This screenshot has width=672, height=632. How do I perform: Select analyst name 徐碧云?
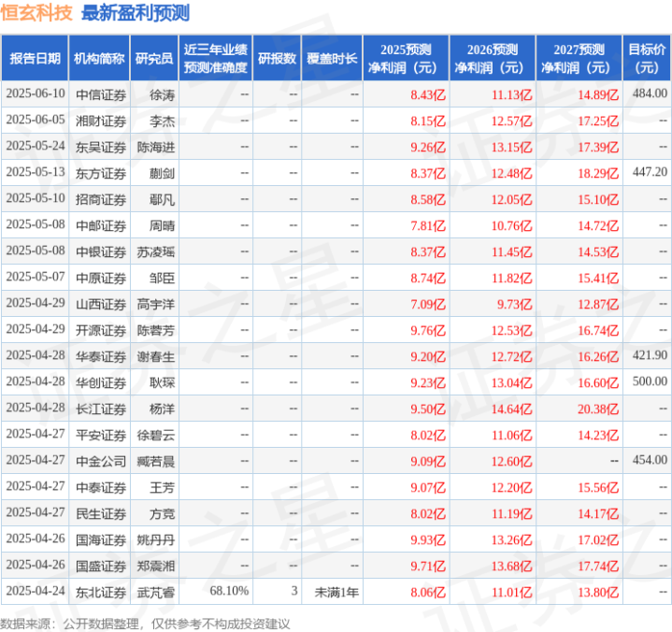[156, 435]
